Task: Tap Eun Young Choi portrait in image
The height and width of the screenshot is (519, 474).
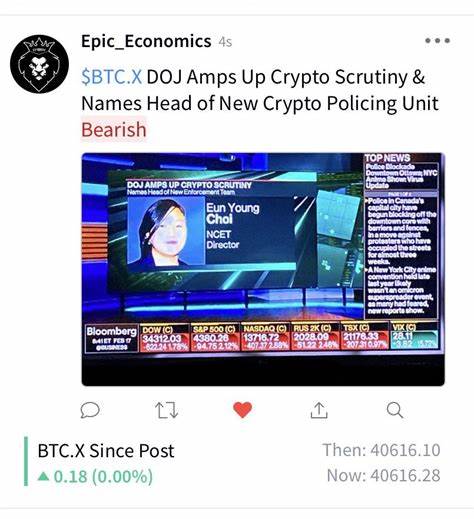Action: 166,231
